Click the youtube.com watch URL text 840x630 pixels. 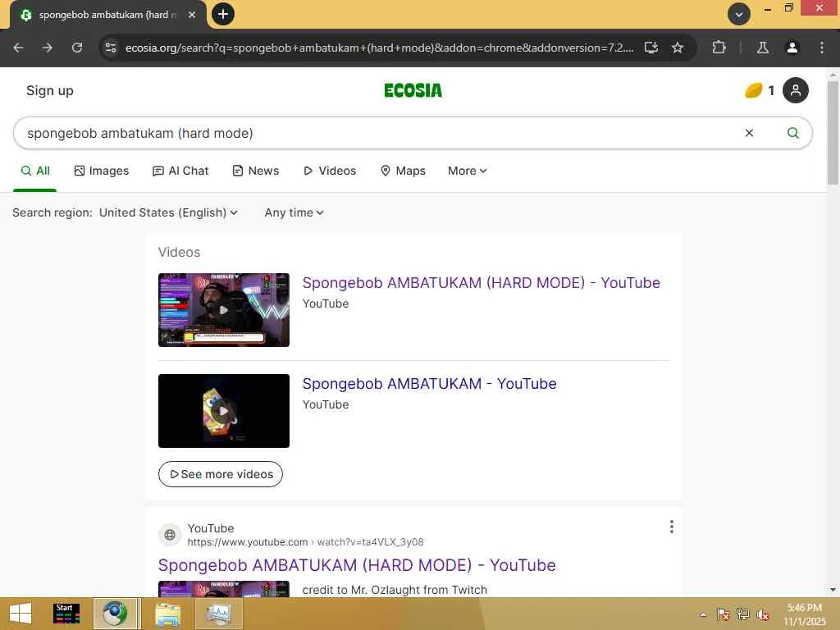click(305, 542)
